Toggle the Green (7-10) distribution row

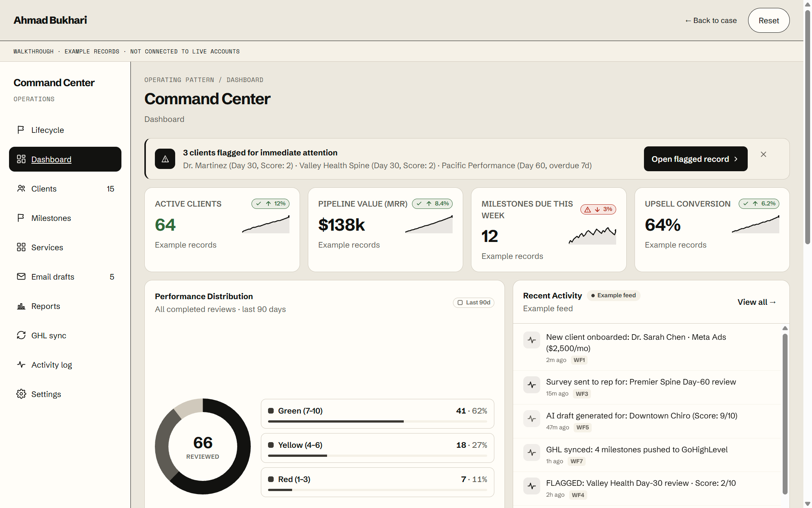point(377,414)
